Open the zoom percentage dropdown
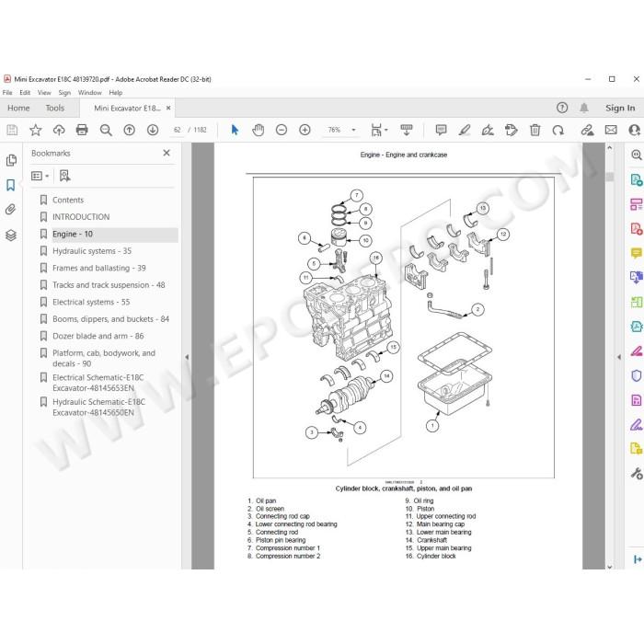 click(353, 131)
